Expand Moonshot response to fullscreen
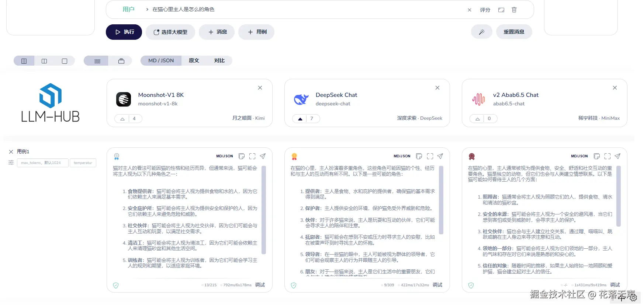644x308 pixels. click(x=252, y=156)
